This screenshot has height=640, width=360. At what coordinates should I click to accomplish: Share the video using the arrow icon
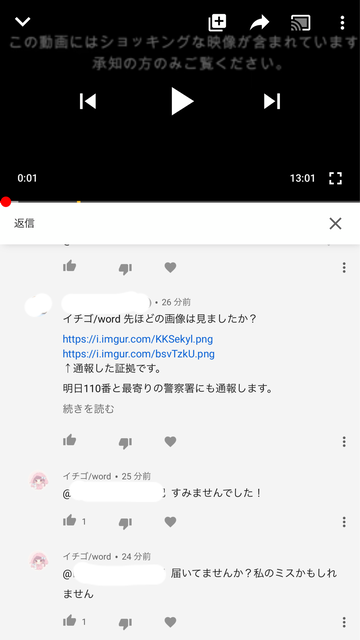259,22
